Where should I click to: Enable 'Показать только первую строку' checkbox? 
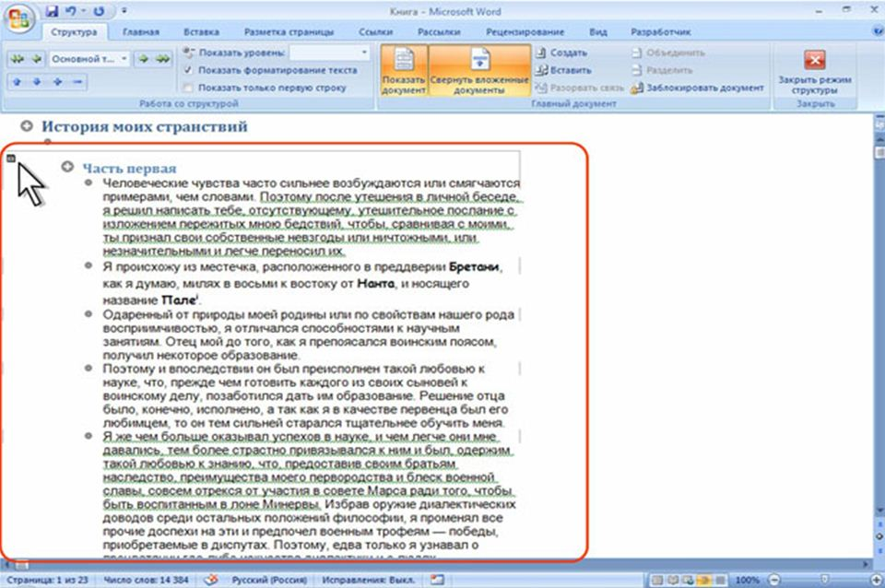(x=188, y=88)
